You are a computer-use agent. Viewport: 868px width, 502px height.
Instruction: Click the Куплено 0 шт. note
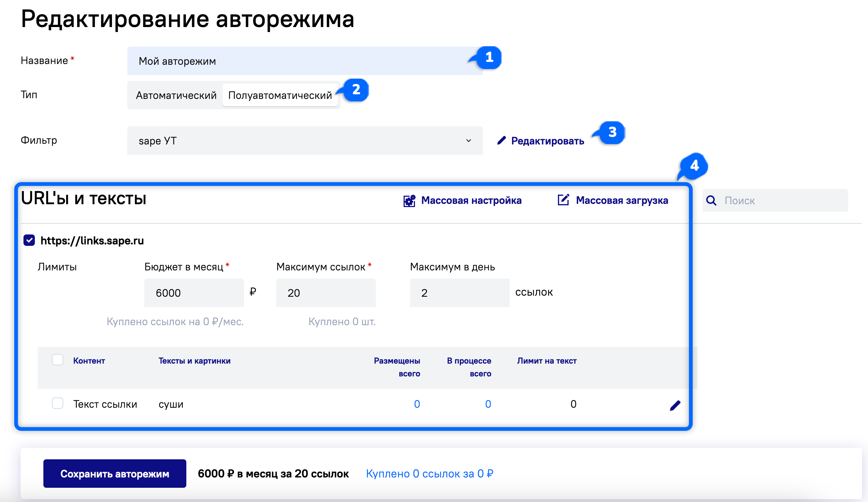[342, 322]
